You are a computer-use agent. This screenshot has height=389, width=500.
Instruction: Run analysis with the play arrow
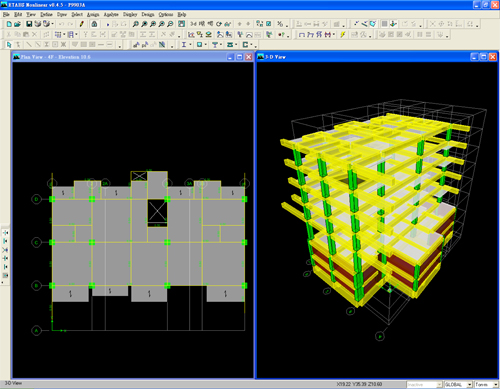coord(107,24)
